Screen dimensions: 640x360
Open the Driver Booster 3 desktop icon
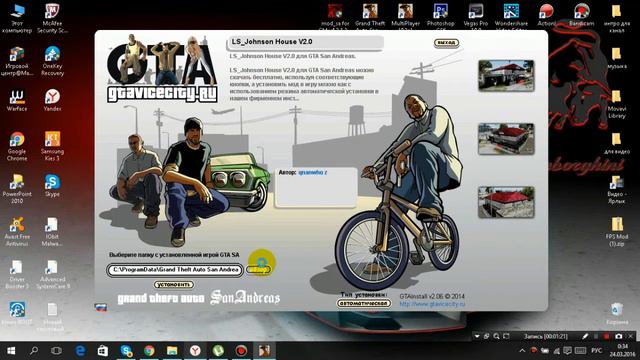[x=17, y=274]
